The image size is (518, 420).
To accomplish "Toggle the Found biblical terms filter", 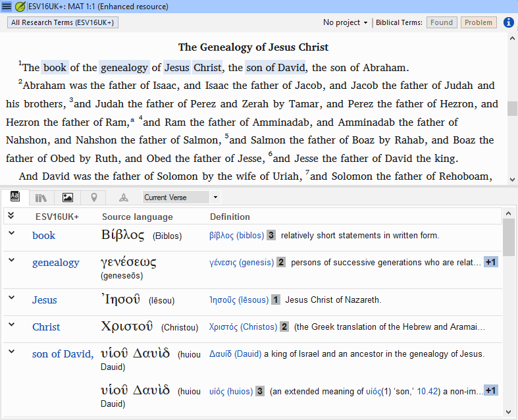I will pyautogui.click(x=442, y=22).
